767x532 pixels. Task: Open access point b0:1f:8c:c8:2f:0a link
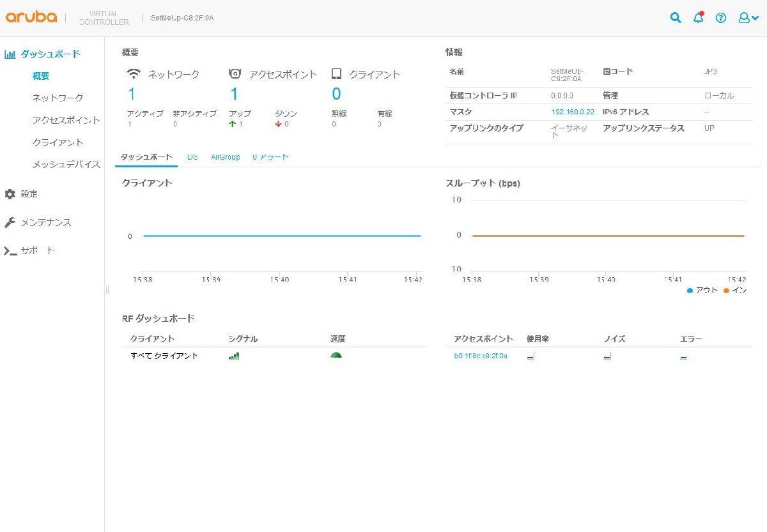point(481,356)
